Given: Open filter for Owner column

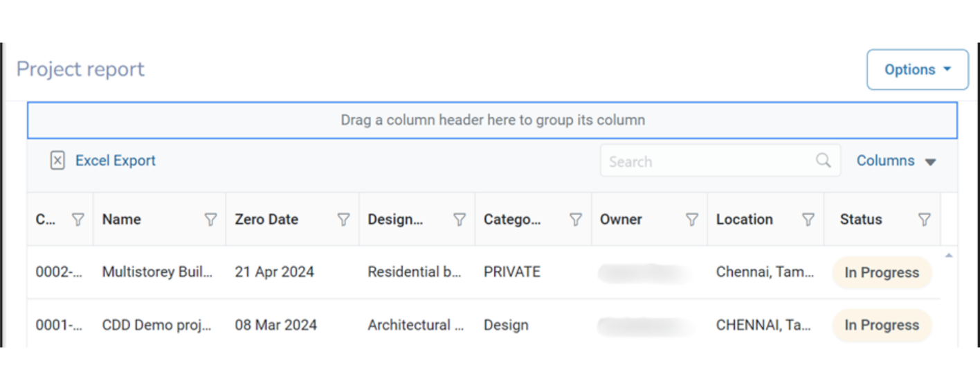Looking at the screenshot, I should (x=691, y=220).
